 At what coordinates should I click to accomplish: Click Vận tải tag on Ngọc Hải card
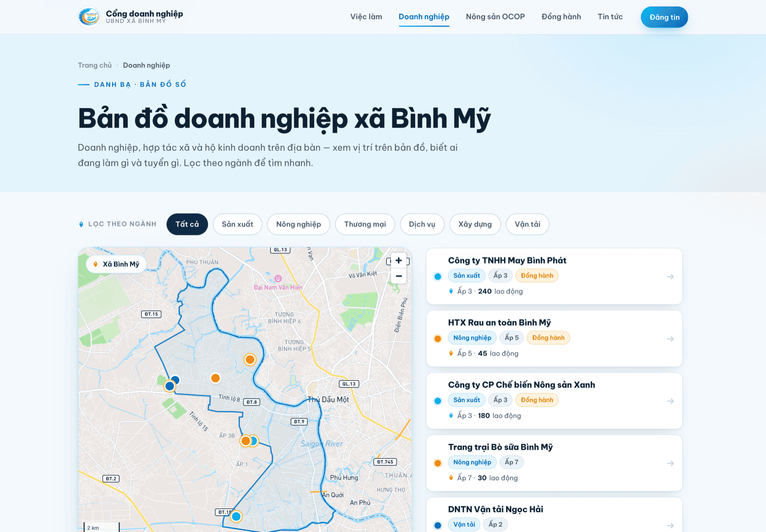[x=464, y=525]
